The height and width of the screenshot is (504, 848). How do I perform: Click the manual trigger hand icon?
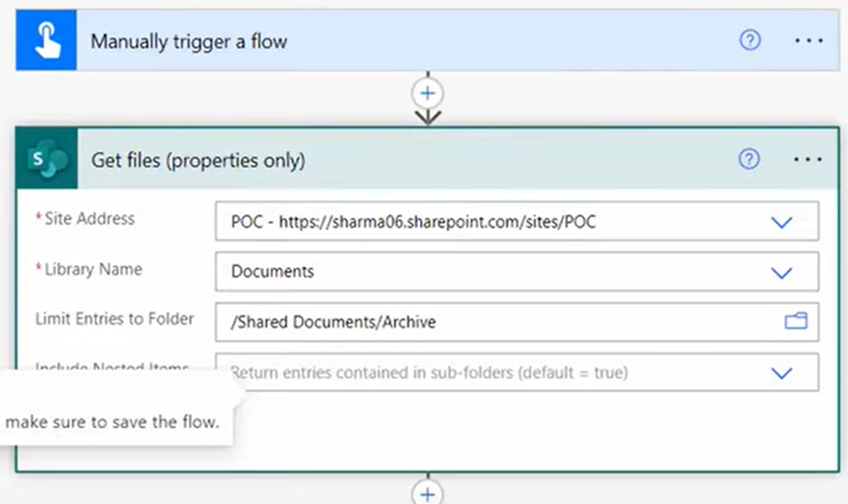click(x=46, y=41)
